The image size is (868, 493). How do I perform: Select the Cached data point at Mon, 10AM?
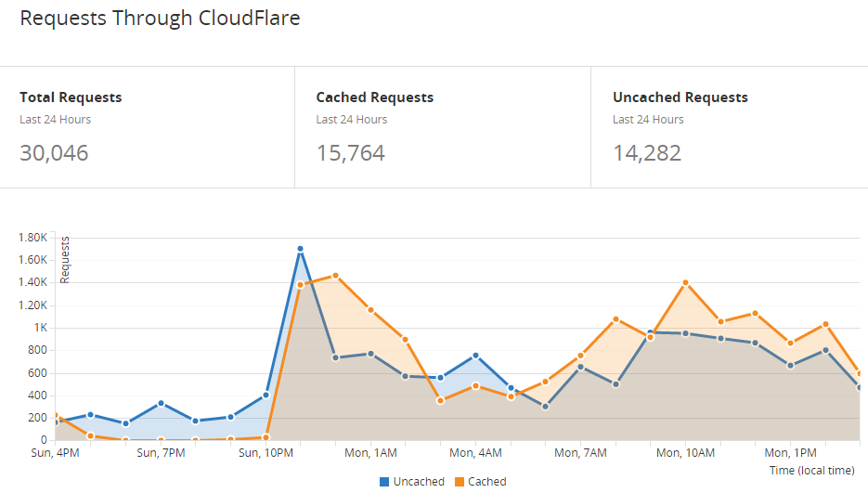685,282
